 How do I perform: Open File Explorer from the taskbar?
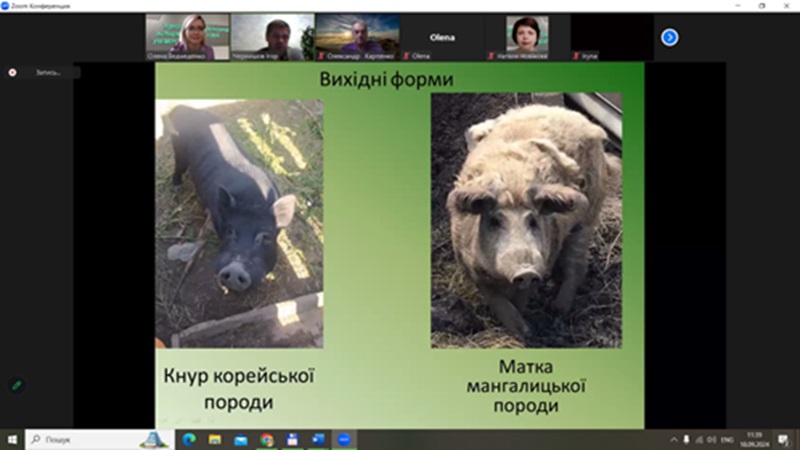tap(215, 439)
